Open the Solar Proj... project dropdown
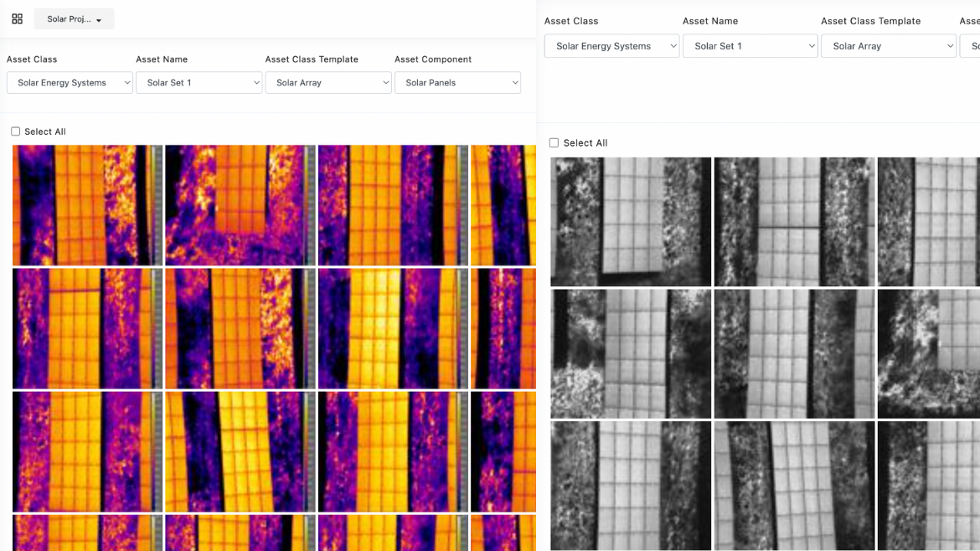980x551 pixels. pos(74,18)
